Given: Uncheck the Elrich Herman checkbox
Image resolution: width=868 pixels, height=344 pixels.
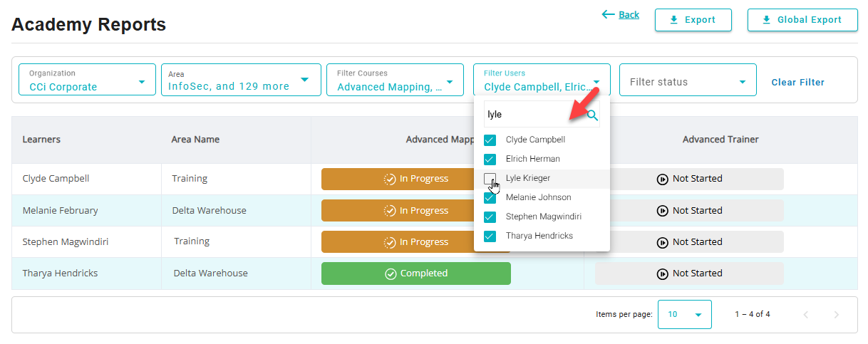Looking at the screenshot, I should tap(490, 160).
